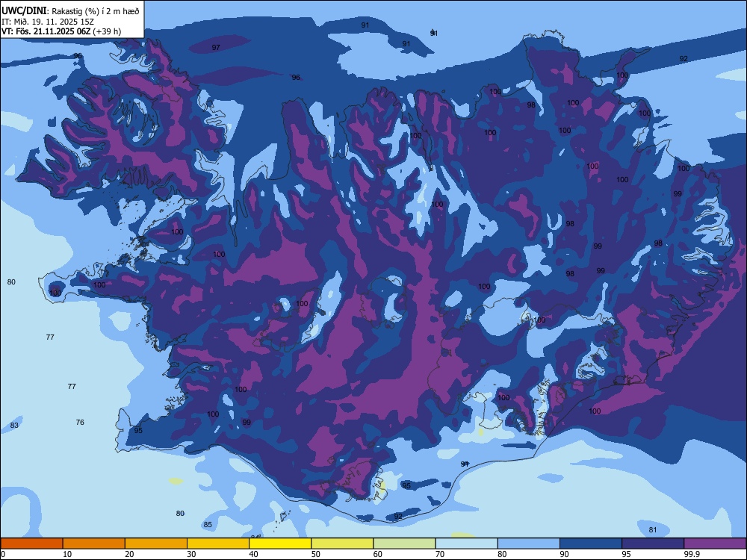Click the legend tick label '40'
Viewport: 747px width, 560px height.
[253, 554]
